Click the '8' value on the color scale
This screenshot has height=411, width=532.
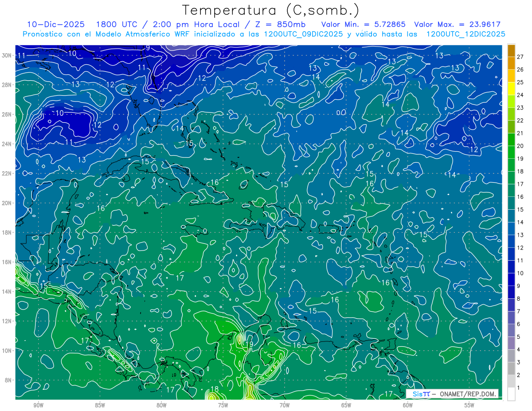pos(519,299)
